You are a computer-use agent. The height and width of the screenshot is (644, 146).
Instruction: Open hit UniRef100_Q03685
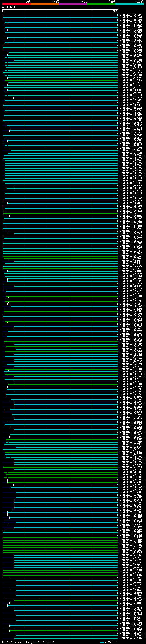[131, 22]
